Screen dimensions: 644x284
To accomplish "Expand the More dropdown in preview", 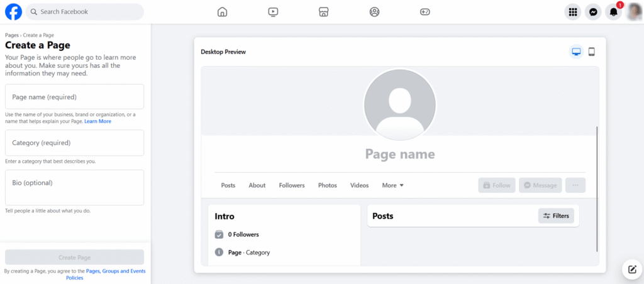I will pyautogui.click(x=392, y=185).
